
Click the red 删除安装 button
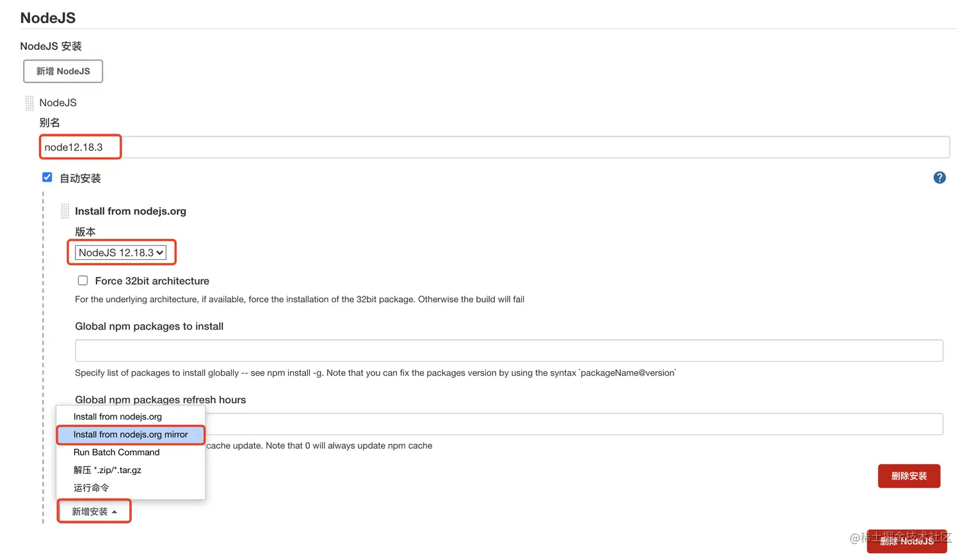pyautogui.click(x=909, y=476)
